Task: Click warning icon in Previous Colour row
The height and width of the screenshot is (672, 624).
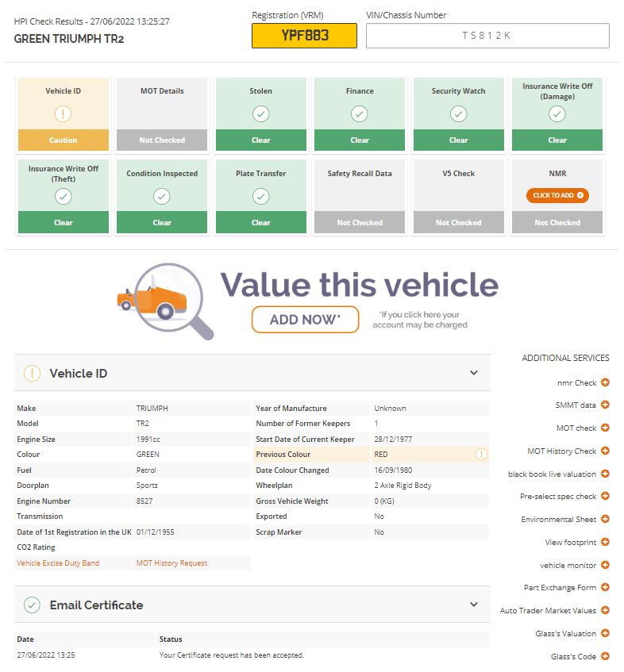Action: click(x=481, y=454)
